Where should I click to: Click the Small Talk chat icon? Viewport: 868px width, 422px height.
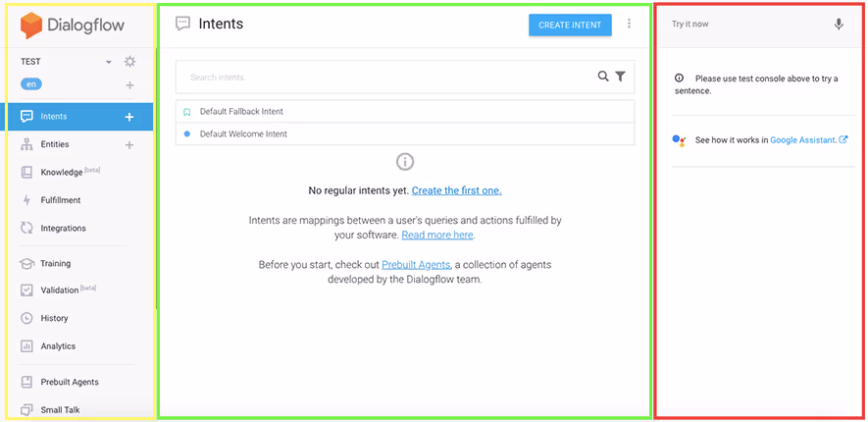click(26, 410)
